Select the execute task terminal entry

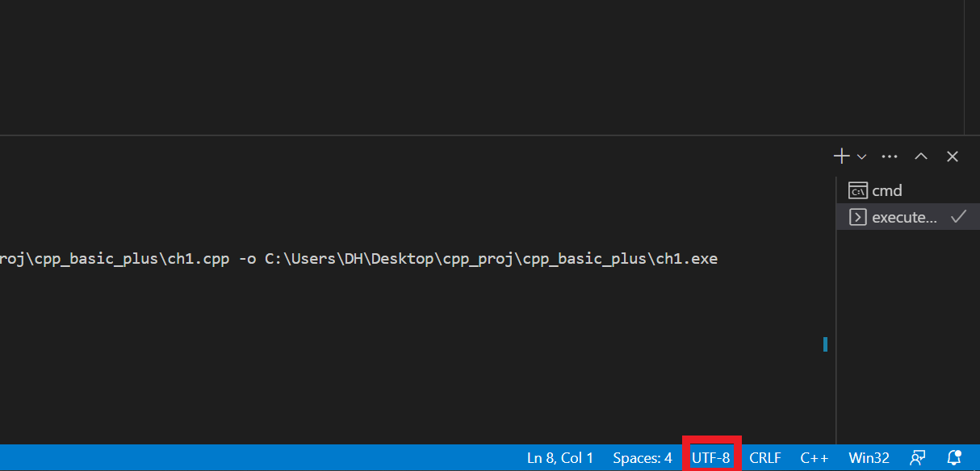[908, 217]
